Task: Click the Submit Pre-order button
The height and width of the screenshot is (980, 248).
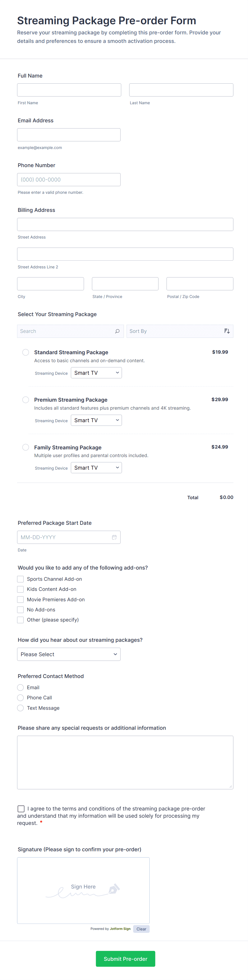Action: pos(125,959)
